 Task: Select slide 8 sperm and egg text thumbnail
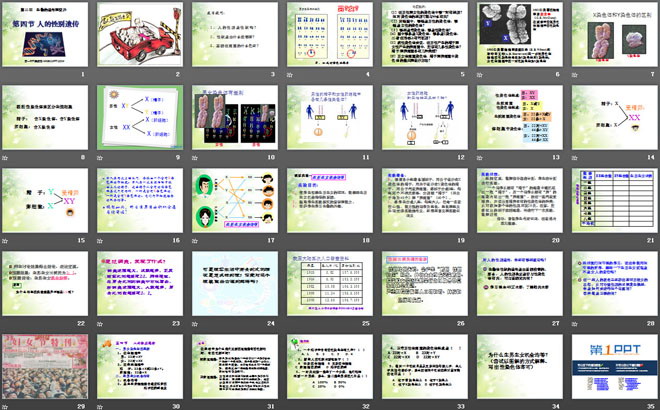(x=45, y=117)
